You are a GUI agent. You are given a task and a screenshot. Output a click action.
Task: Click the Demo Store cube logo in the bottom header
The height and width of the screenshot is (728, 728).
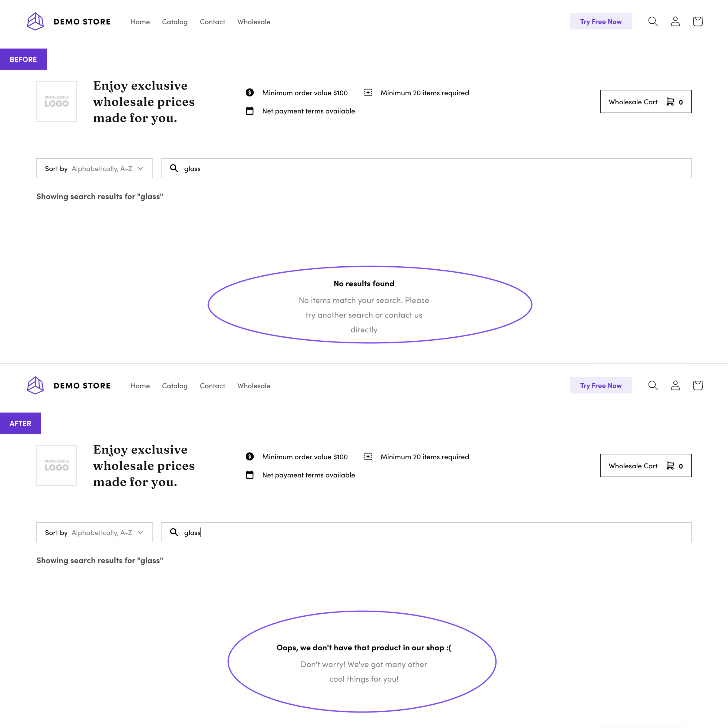click(x=35, y=386)
